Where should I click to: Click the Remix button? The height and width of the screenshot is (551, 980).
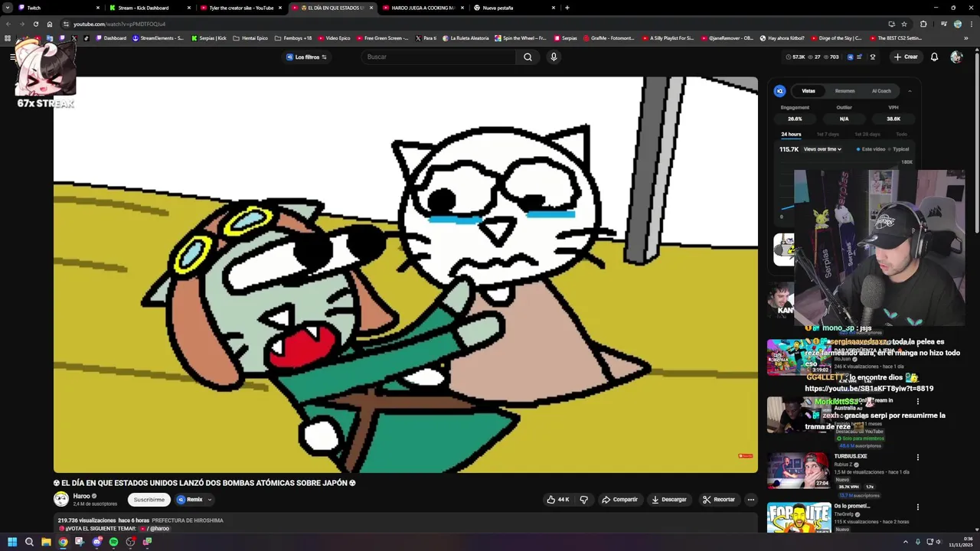click(190, 500)
